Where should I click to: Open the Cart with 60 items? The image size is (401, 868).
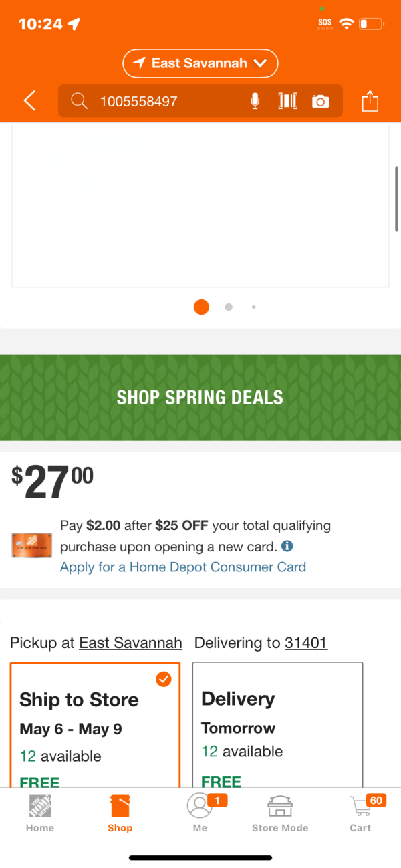pos(361,813)
